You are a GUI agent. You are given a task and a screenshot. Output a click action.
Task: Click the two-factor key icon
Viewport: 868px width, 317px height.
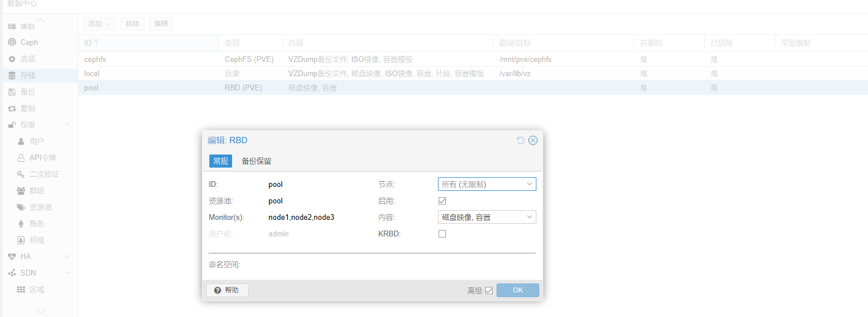tap(21, 174)
